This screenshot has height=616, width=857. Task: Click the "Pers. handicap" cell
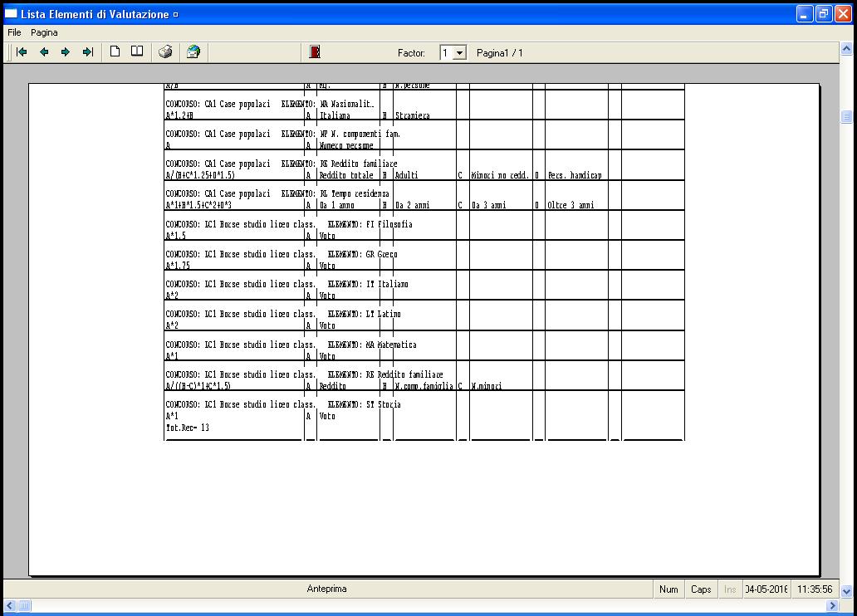pos(575,175)
